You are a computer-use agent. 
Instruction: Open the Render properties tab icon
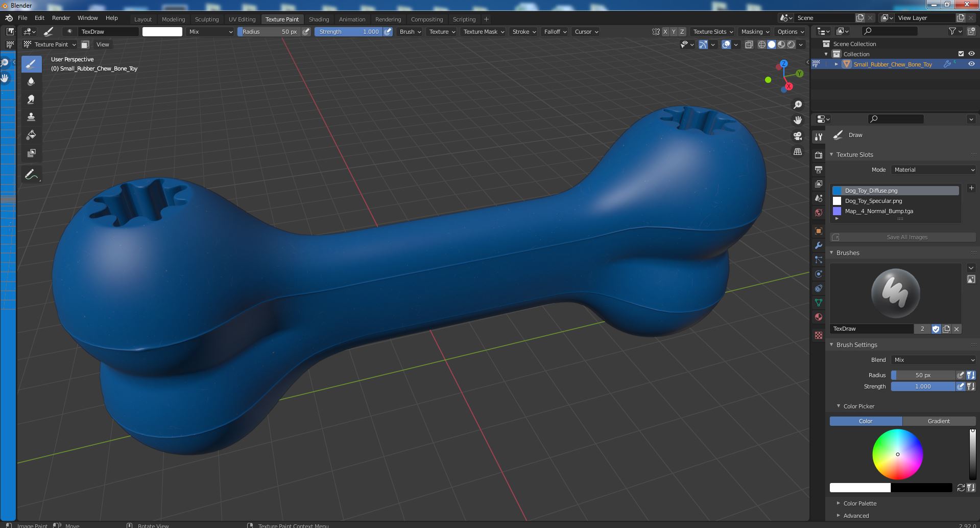pos(819,155)
